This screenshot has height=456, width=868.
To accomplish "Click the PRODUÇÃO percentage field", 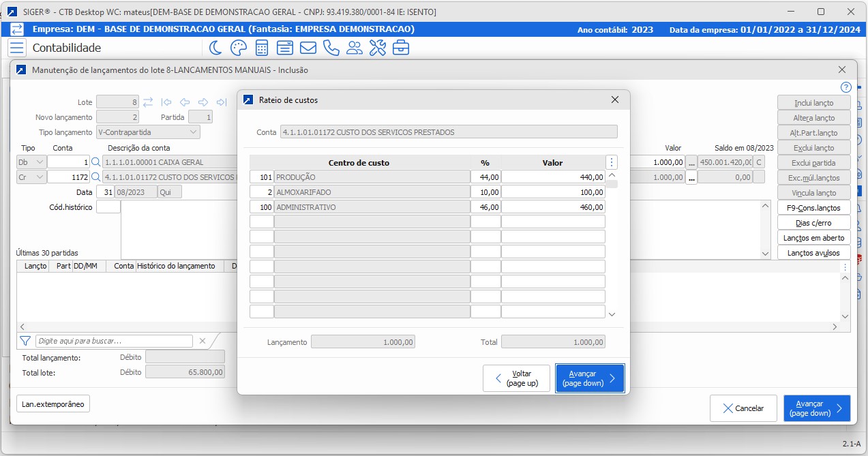I will click(485, 177).
